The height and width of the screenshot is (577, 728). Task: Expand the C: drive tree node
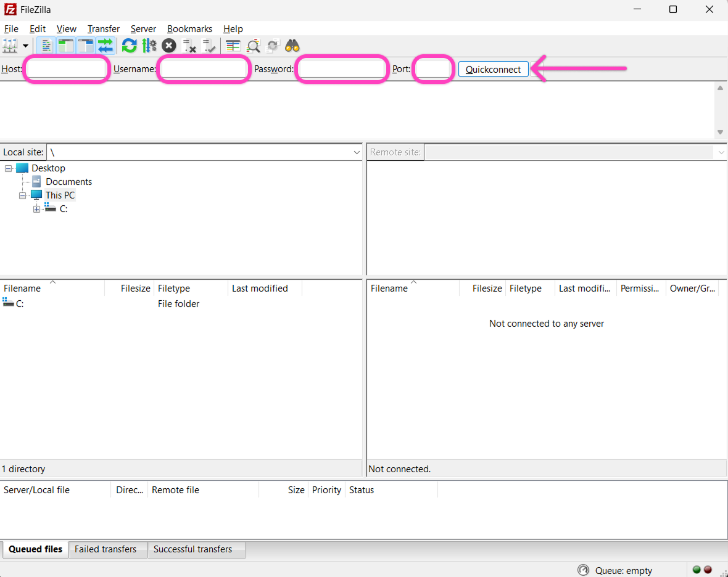pos(36,209)
